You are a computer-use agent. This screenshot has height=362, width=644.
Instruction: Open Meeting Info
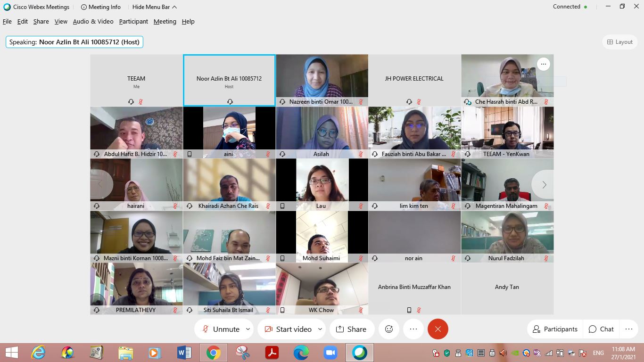point(100,7)
